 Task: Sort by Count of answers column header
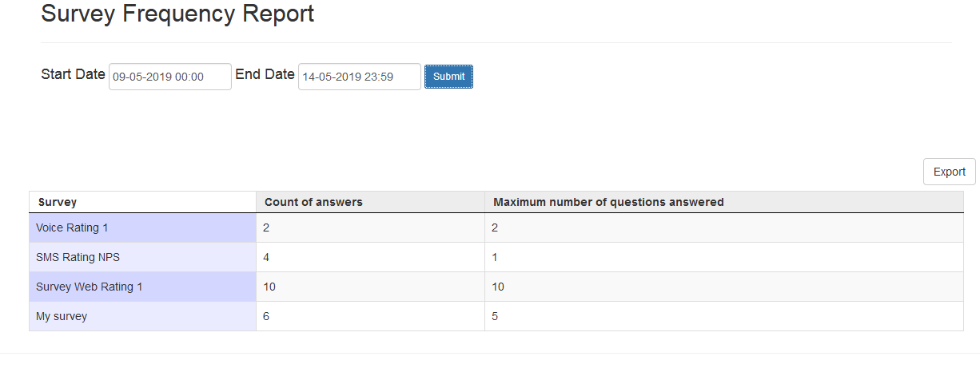pyautogui.click(x=313, y=202)
